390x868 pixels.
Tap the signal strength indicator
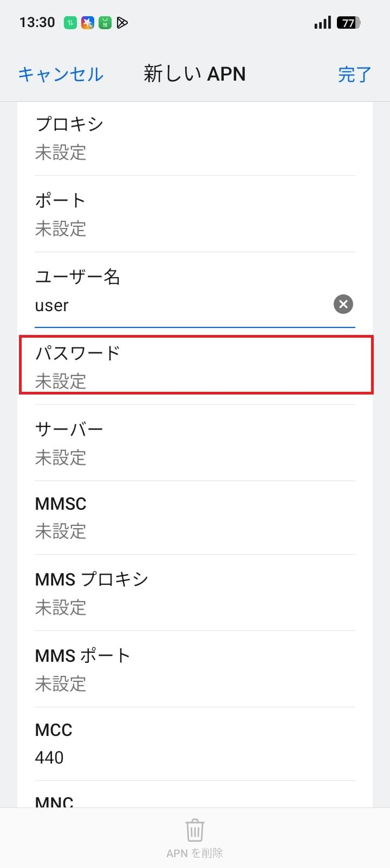[322, 23]
